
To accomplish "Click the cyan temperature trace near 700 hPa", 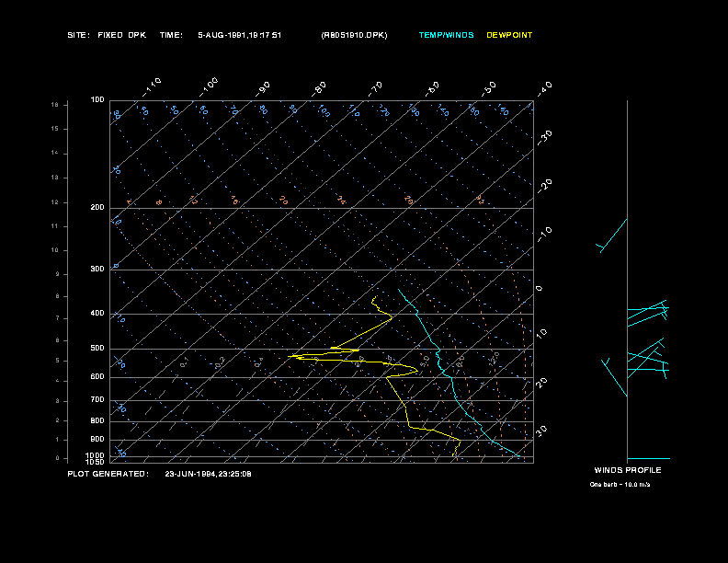I will (x=456, y=398).
